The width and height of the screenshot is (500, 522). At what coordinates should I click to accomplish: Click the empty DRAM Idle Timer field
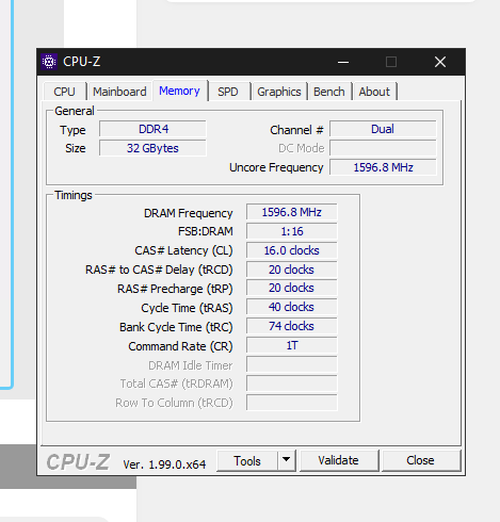[x=292, y=365]
